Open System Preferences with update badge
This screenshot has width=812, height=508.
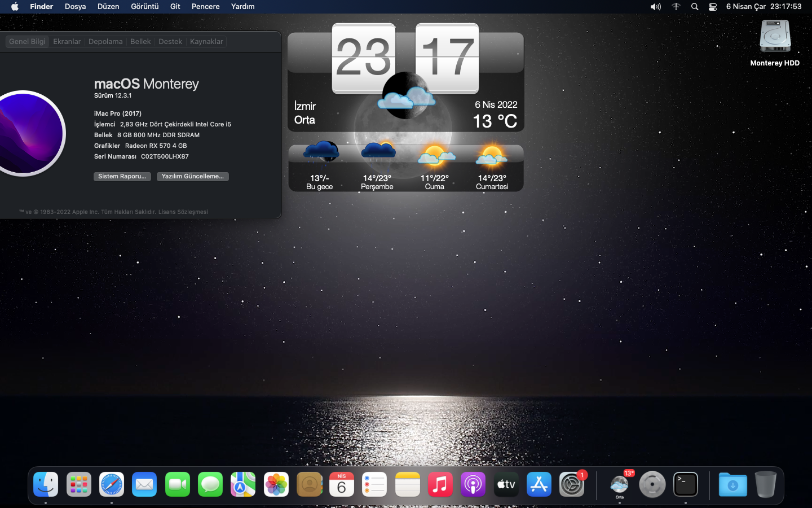(572, 485)
